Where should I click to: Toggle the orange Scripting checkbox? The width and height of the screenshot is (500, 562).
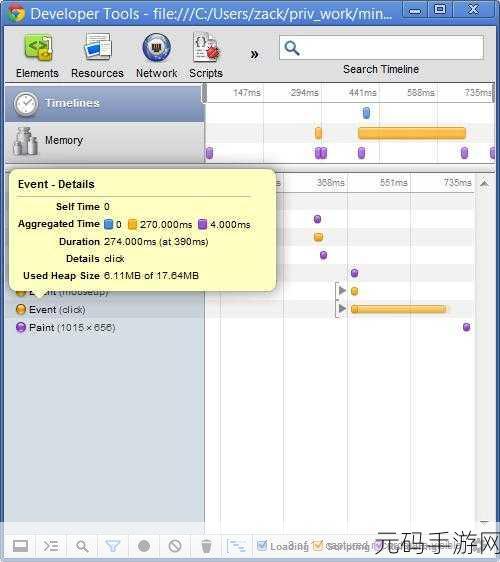(318, 546)
